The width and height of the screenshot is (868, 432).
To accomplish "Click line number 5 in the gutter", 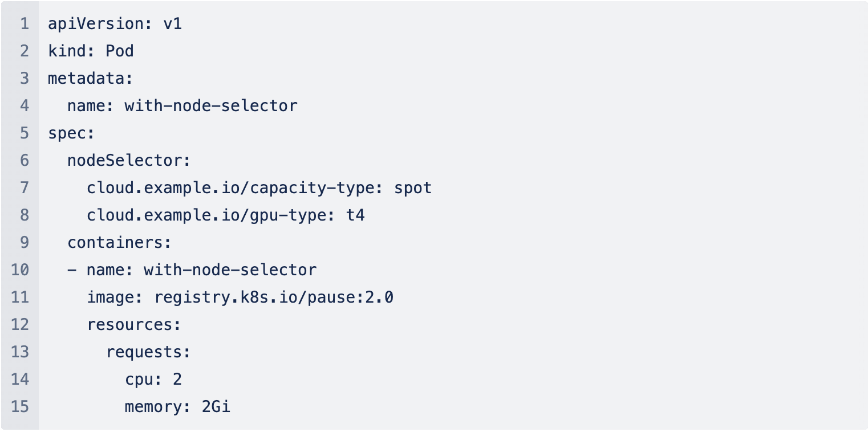I will pos(24,133).
